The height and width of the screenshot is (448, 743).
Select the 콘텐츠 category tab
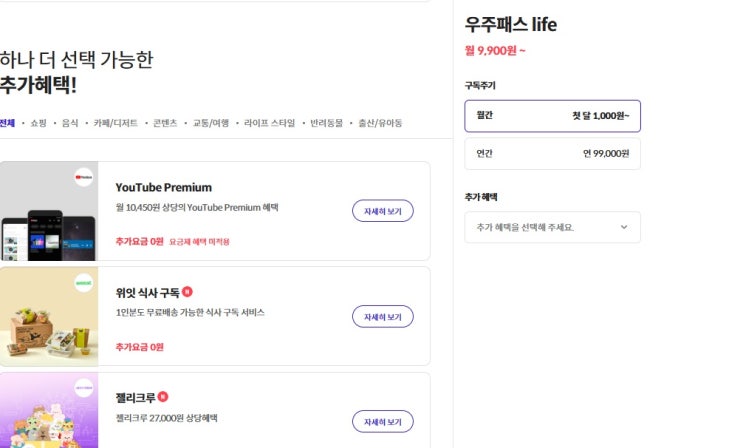(165, 123)
